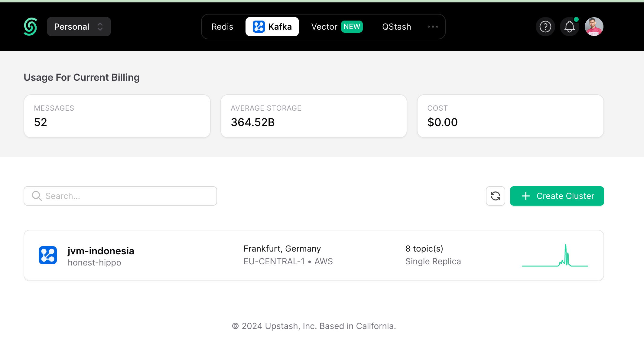Screen dimensions: 644x355
Task: Click the Kafka icon in the top navigation
Action: (259, 26)
